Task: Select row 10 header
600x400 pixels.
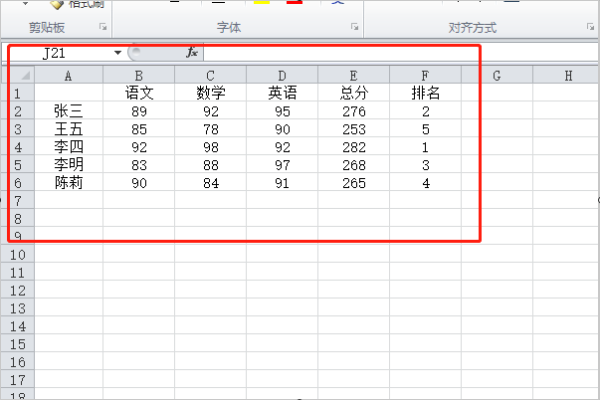Action: [18, 255]
